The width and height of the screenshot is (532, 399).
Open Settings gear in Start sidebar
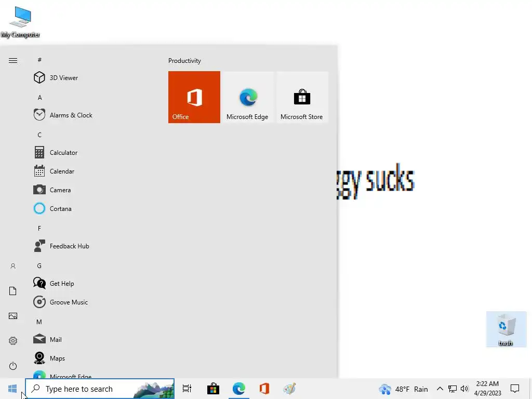[13, 341]
